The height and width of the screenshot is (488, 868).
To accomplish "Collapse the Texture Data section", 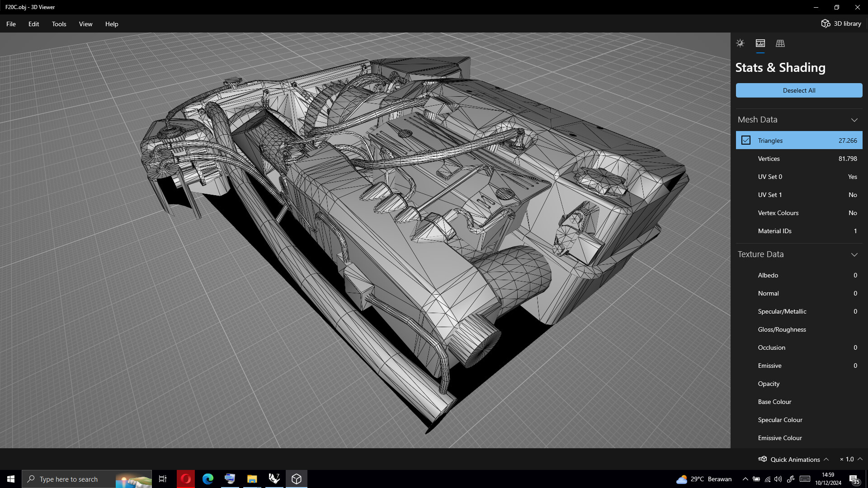I will (x=854, y=254).
